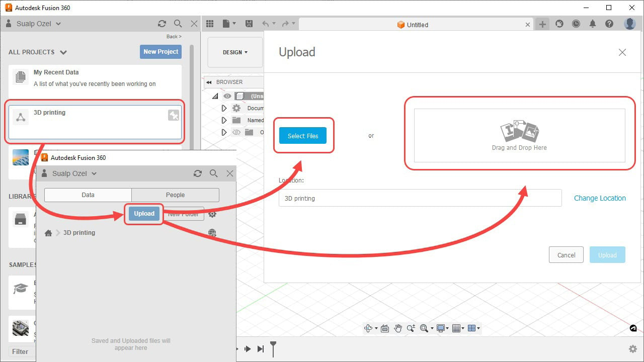
Task: Select the Document Settings gear icon
Action: (x=236, y=108)
